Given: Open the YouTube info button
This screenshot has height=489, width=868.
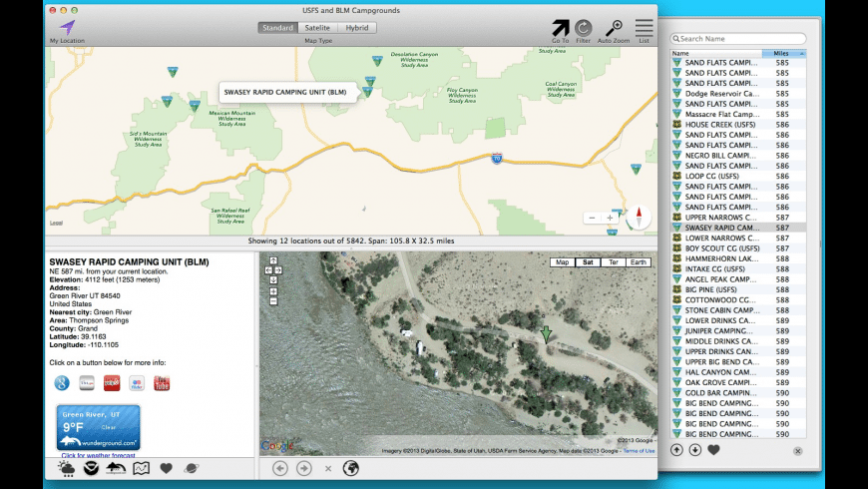Looking at the screenshot, I should 162,383.
